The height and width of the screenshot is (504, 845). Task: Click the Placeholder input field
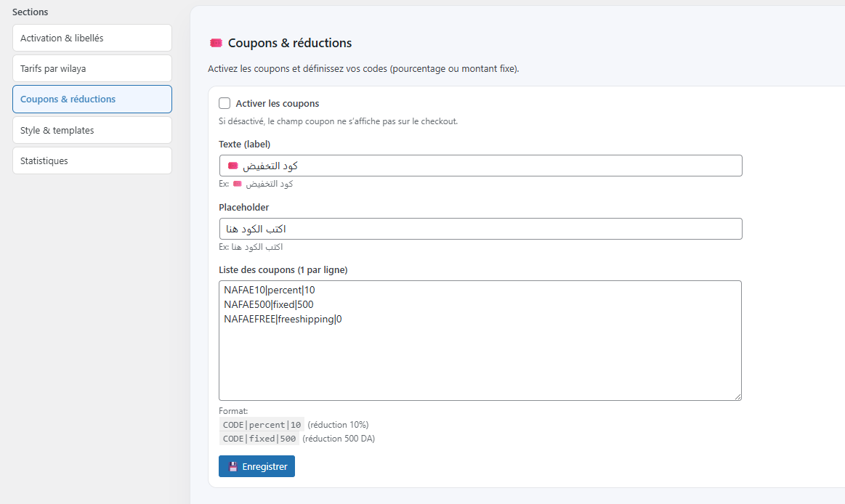click(x=480, y=228)
